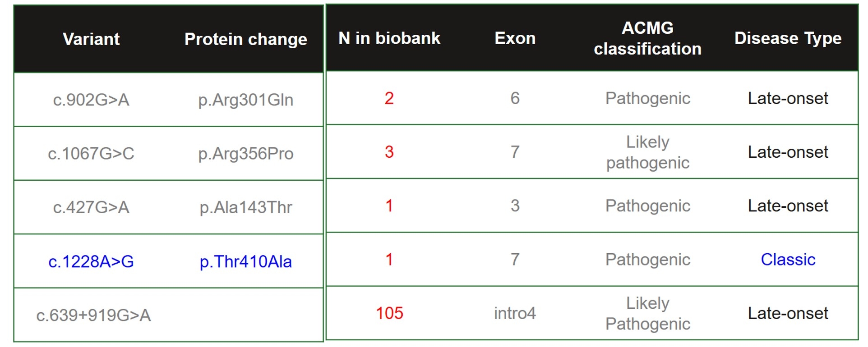Image resolution: width=868 pixels, height=347 pixels.
Task: Select the N in biobank header
Action: pos(389,38)
